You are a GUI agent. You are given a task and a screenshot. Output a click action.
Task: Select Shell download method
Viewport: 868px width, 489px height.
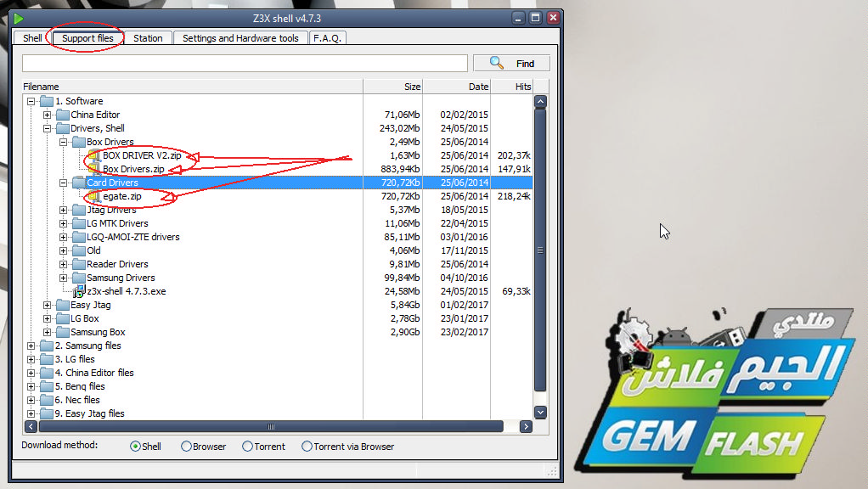pyautogui.click(x=135, y=447)
